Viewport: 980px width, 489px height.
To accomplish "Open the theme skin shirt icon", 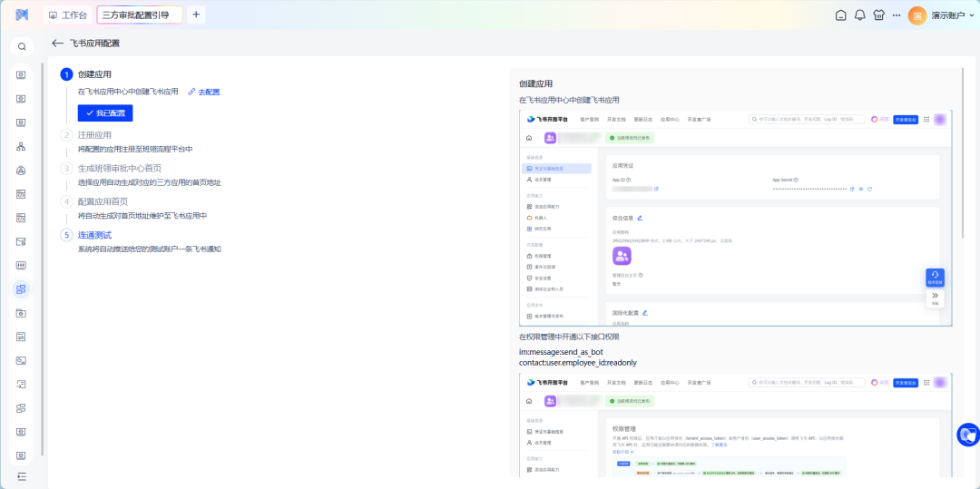I will (877, 15).
